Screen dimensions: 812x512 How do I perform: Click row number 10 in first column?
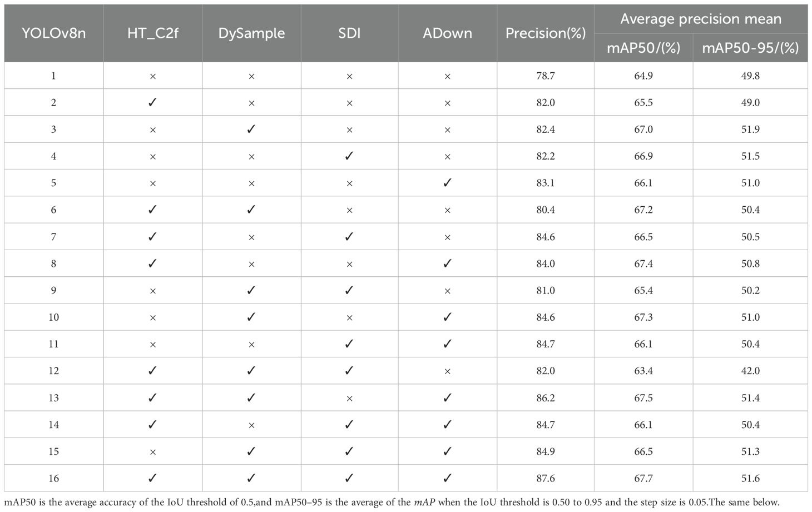[53, 317]
